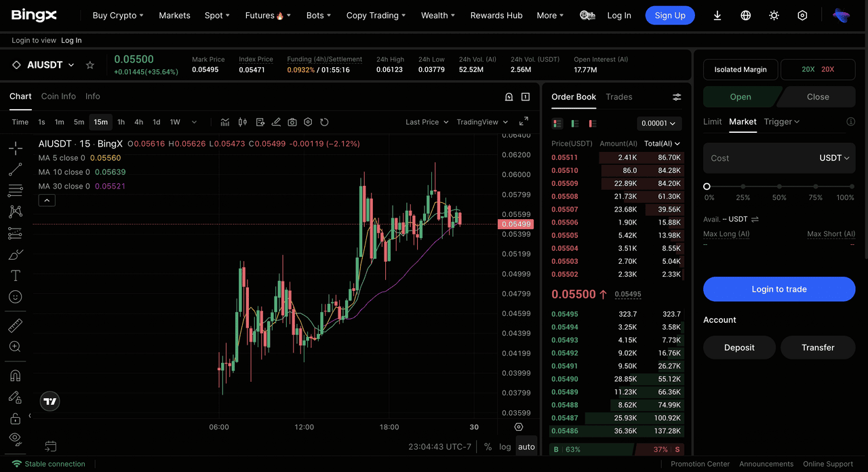Toggle auto scale on chart
Viewport: 868px width, 472px height.
click(x=526, y=447)
